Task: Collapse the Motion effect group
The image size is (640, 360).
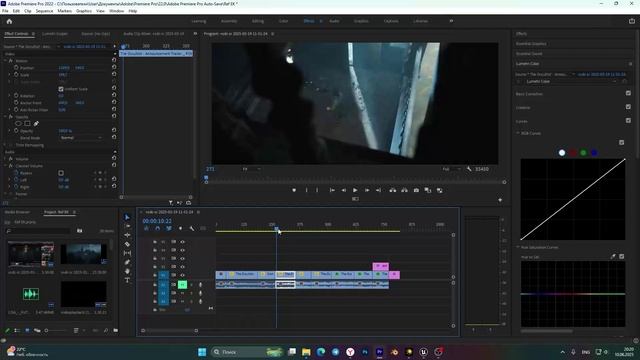Action: pos(5,60)
